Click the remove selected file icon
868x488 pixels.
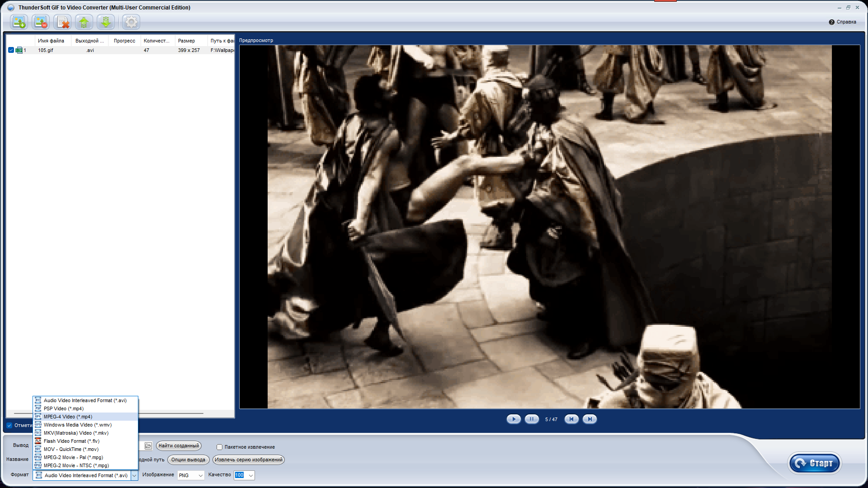pyautogui.click(x=41, y=22)
